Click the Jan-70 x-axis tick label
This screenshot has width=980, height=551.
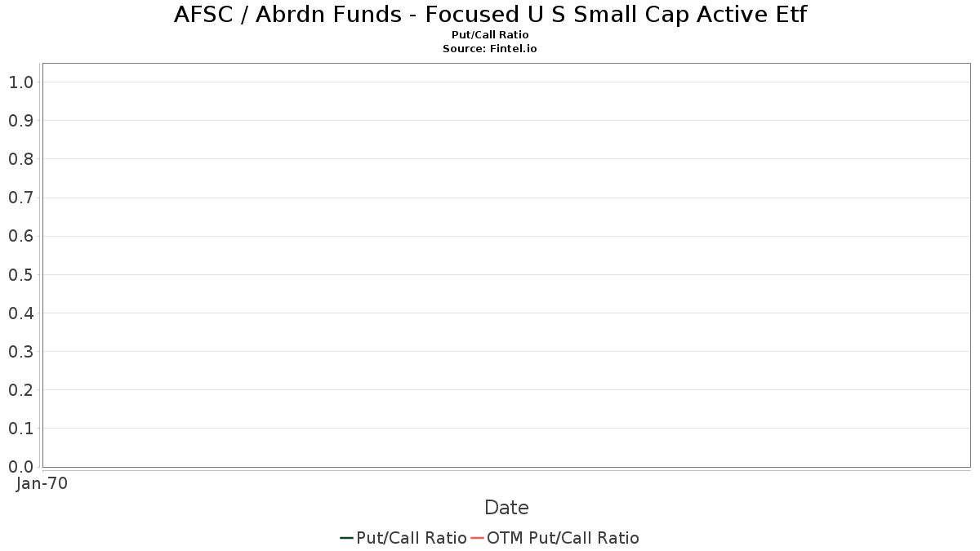[42, 483]
